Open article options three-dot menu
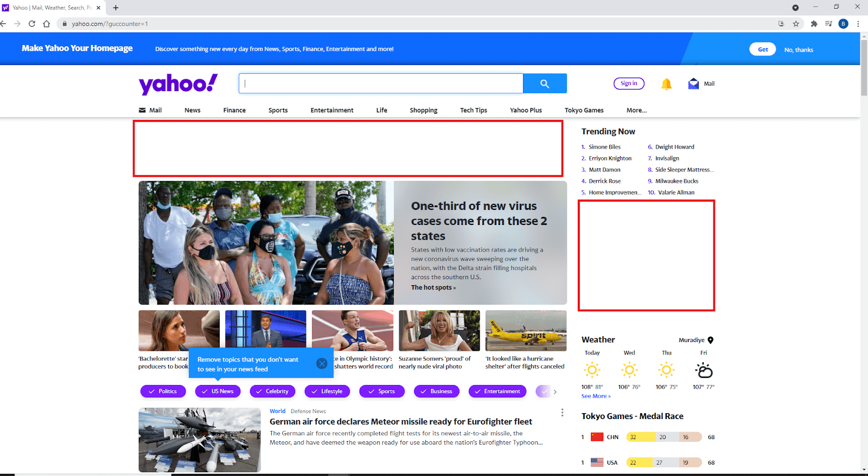868x476 pixels. point(562,413)
